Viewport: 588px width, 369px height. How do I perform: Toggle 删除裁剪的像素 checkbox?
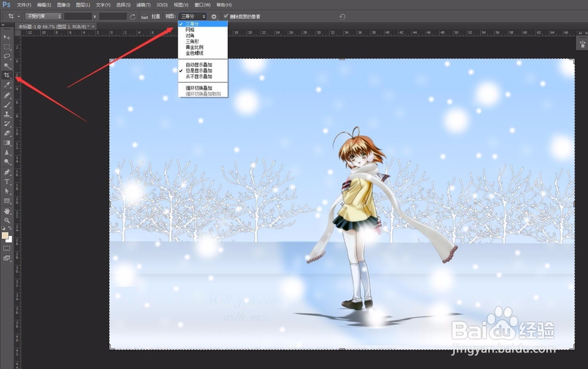click(226, 16)
